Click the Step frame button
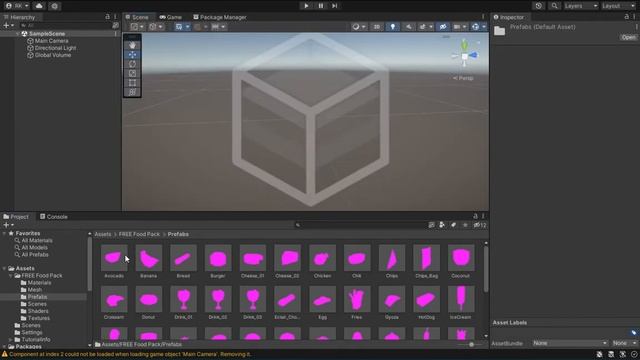Screen dimensions: 640x360 pyautogui.click(x=334, y=6)
